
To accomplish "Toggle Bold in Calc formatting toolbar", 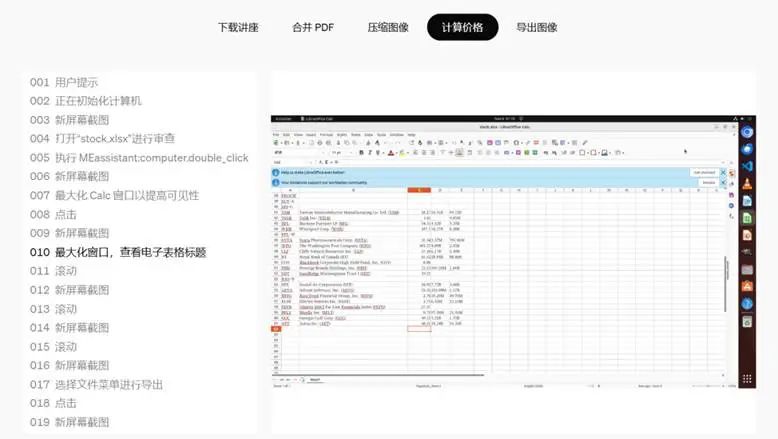I will (x=361, y=153).
